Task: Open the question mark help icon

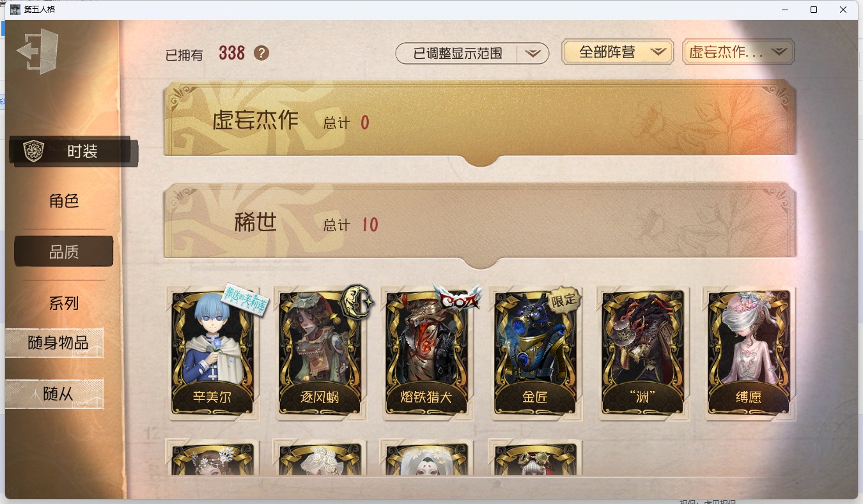Action: [261, 53]
